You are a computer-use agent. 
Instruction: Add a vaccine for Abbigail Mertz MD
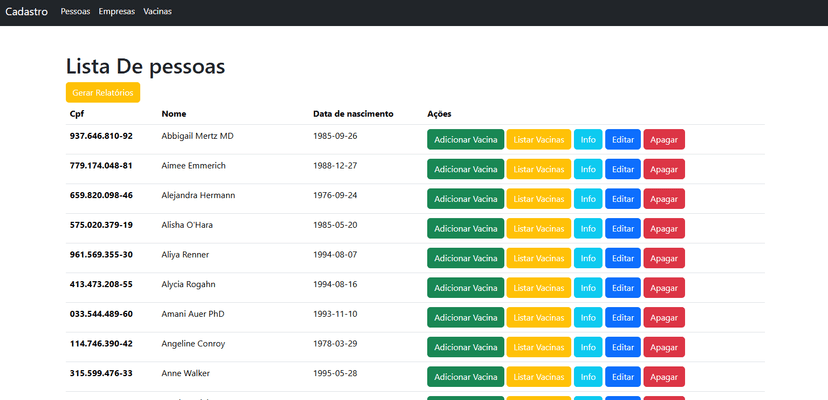click(465, 140)
